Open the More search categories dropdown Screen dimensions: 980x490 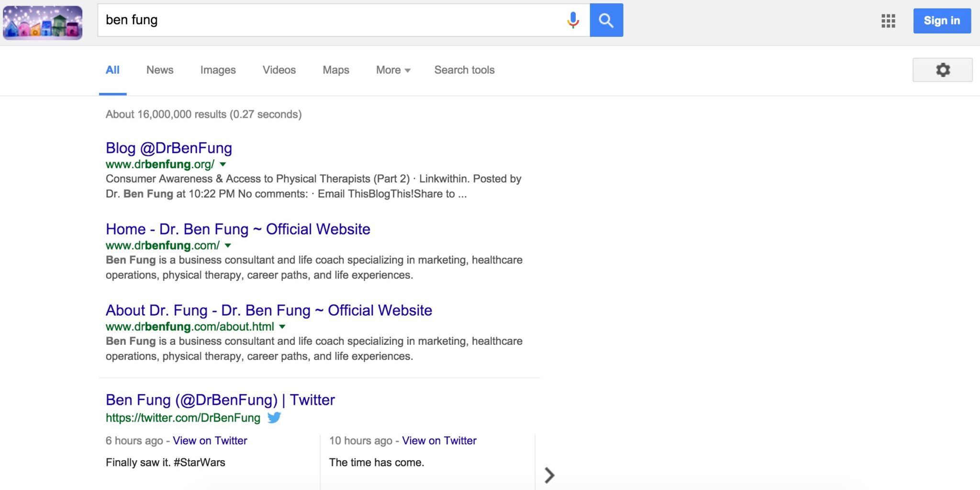coord(393,70)
